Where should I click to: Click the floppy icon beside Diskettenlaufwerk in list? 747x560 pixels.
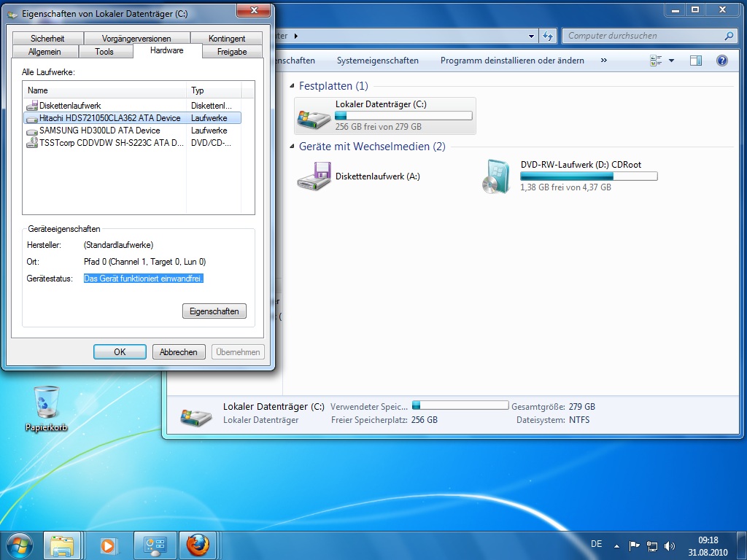32,105
